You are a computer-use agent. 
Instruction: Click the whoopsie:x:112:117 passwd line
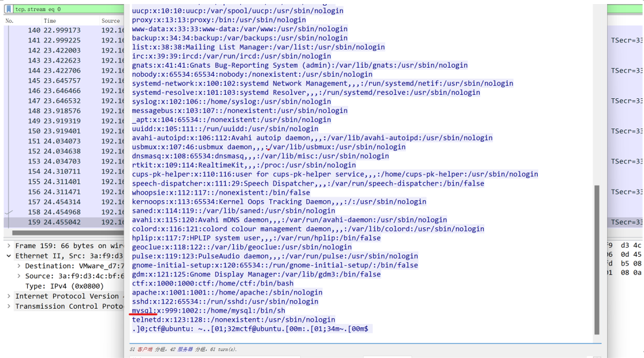221,193
